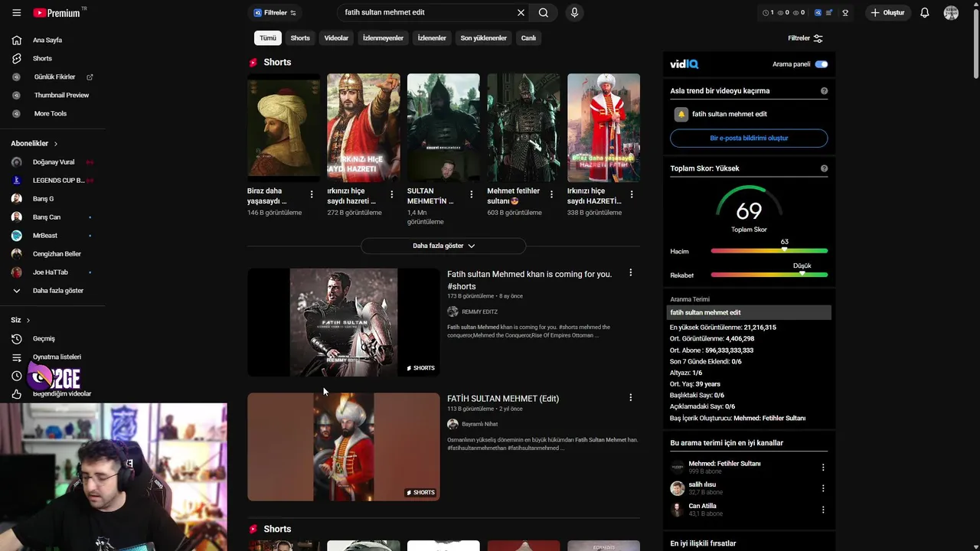980x551 pixels.
Task: Open REMMY EDITZ channel link
Action: (x=479, y=311)
